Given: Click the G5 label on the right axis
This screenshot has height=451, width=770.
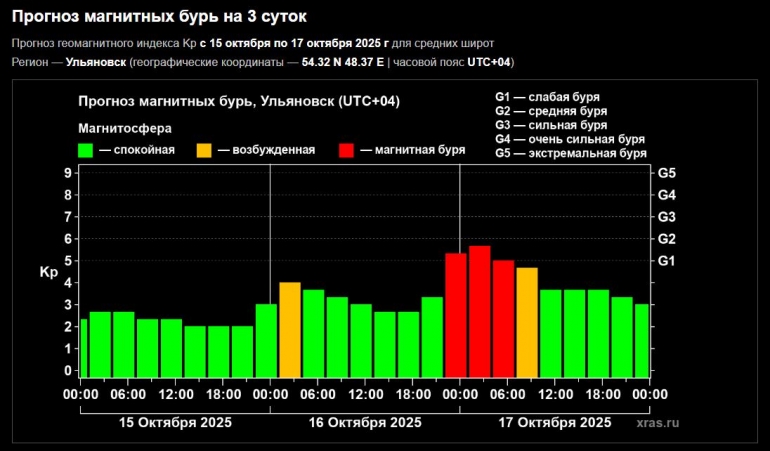Looking at the screenshot, I should 668,173.
